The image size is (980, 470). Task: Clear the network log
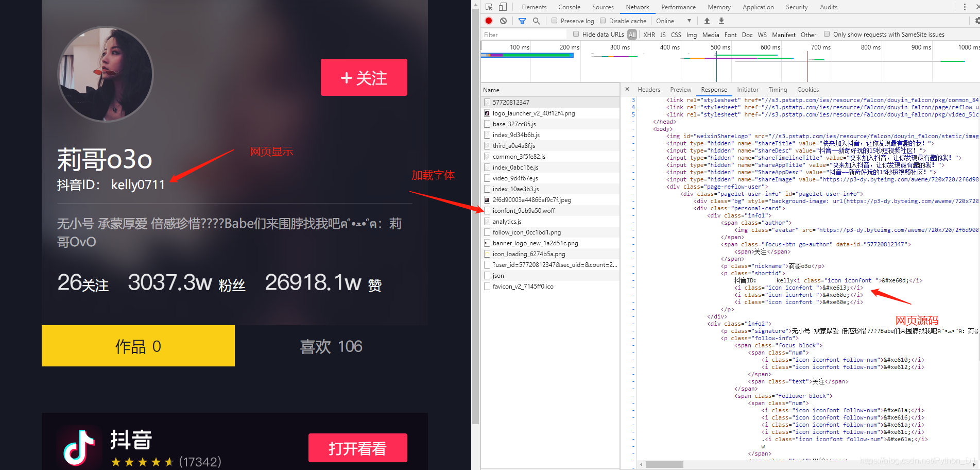pyautogui.click(x=503, y=21)
